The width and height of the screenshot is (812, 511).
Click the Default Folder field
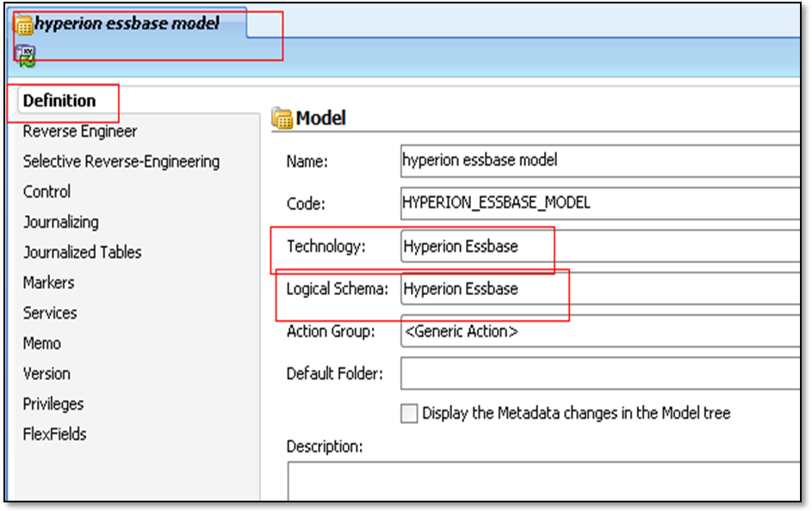tap(601, 373)
